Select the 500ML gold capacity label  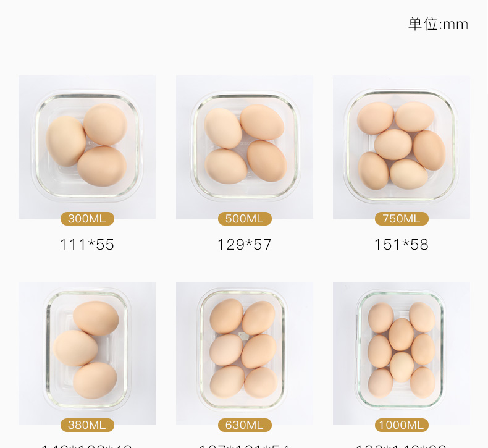[245, 219]
